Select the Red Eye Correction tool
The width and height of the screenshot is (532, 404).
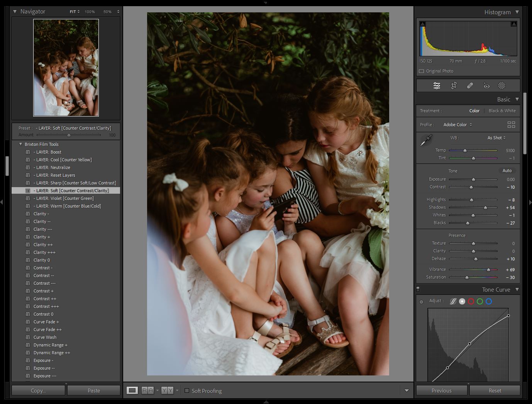(x=486, y=85)
